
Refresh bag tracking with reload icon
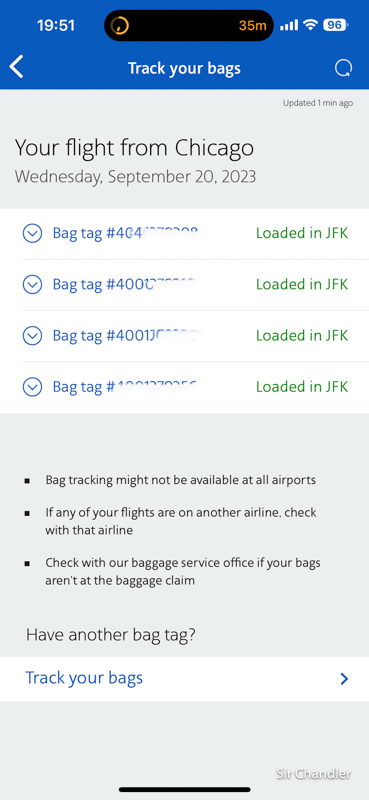(x=343, y=68)
